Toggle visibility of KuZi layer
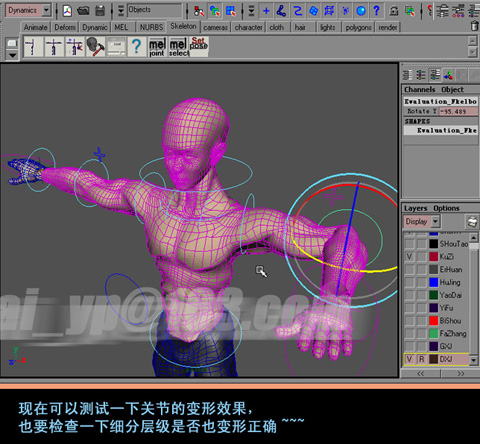480x444 pixels. tap(409, 257)
